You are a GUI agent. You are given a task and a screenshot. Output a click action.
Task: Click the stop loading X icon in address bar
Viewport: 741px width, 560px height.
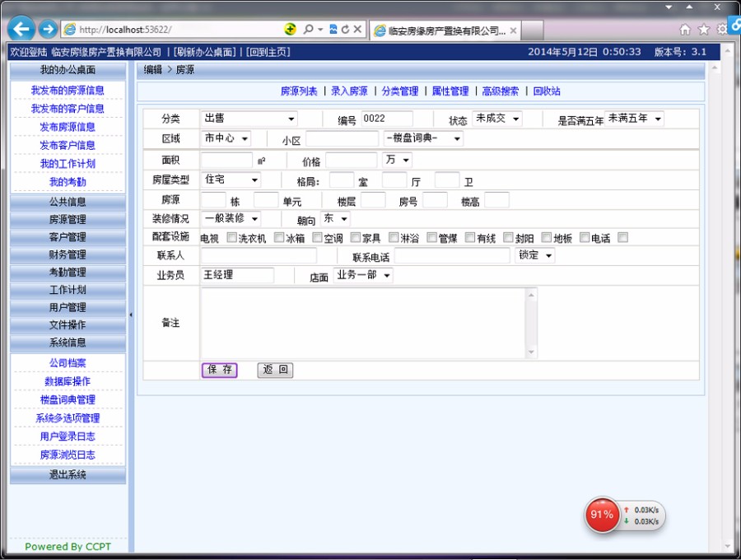[357, 30]
